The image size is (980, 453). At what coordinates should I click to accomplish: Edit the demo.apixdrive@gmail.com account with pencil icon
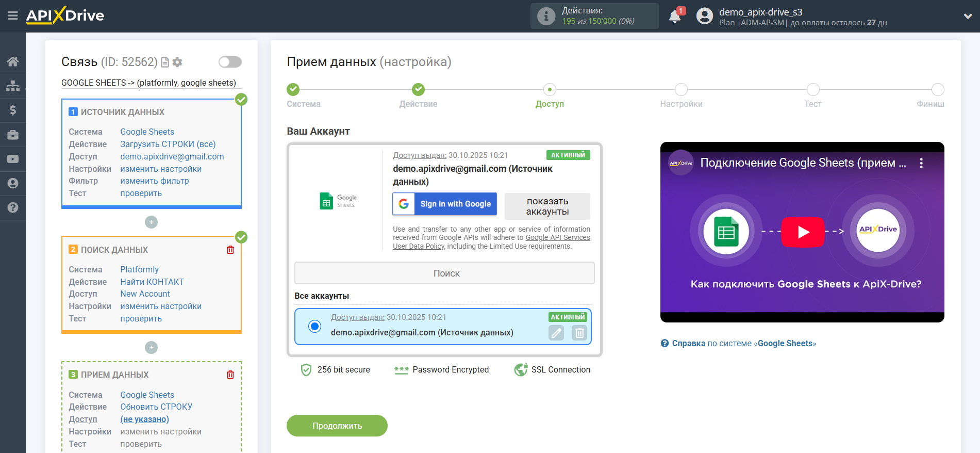pos(556,333)
